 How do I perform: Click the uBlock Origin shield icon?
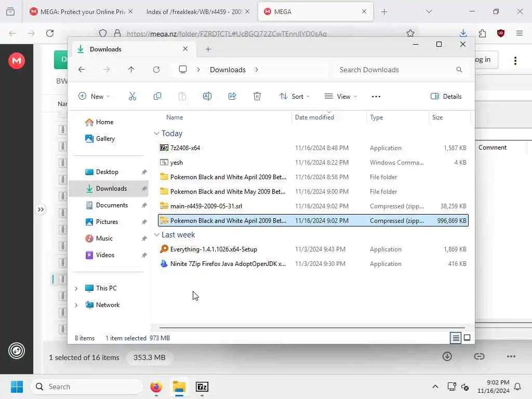(x=501, y=33)
